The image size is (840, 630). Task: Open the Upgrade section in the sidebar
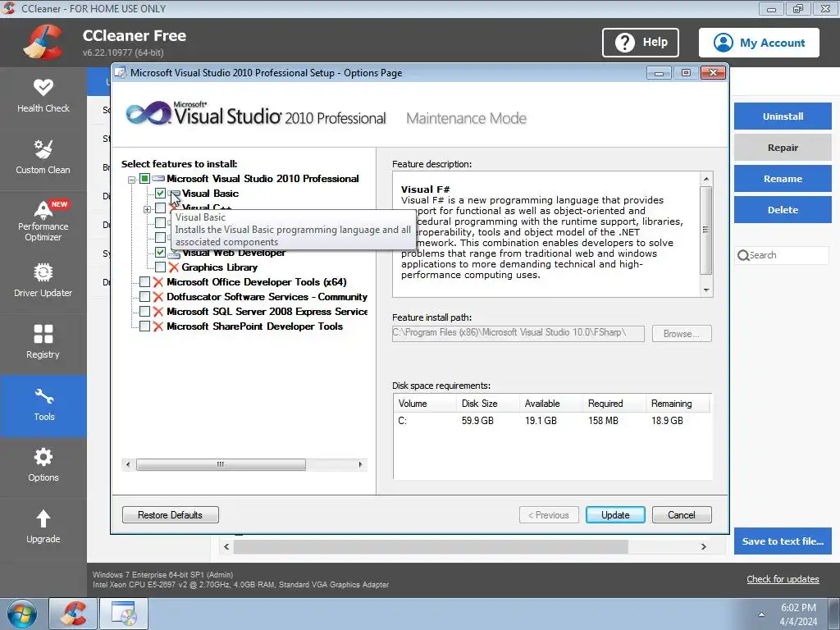[x=43, y=527]
